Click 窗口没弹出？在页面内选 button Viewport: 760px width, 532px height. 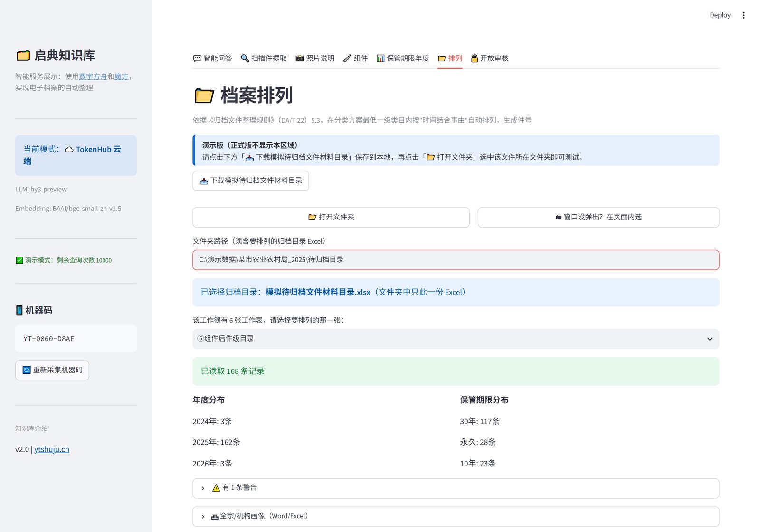(x=598, y=217)
